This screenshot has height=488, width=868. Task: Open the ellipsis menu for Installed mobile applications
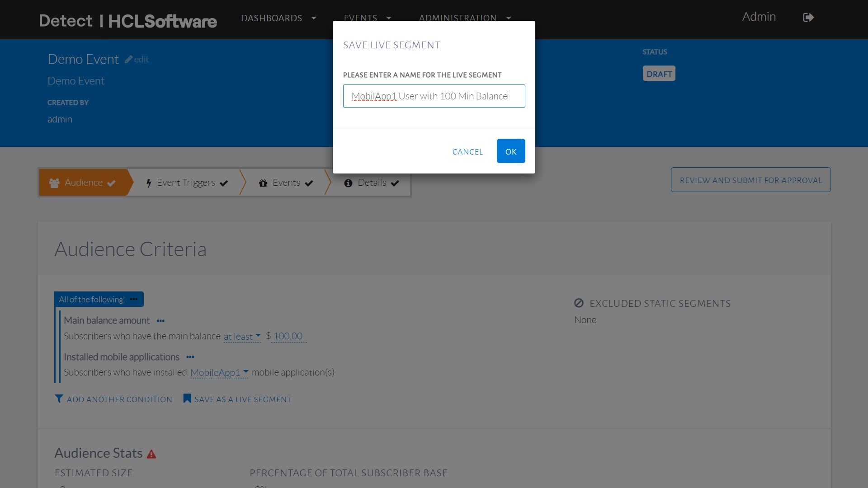[190, 357]
